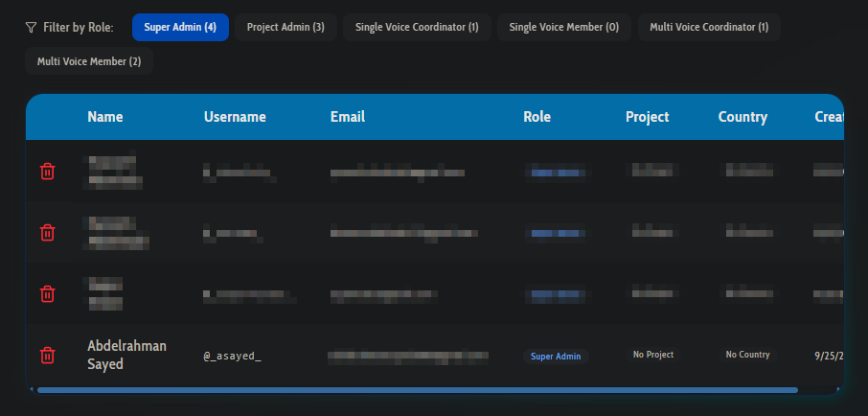Click the trash icon in the second row
Screen dimensions: 868x416
[47, 233]
